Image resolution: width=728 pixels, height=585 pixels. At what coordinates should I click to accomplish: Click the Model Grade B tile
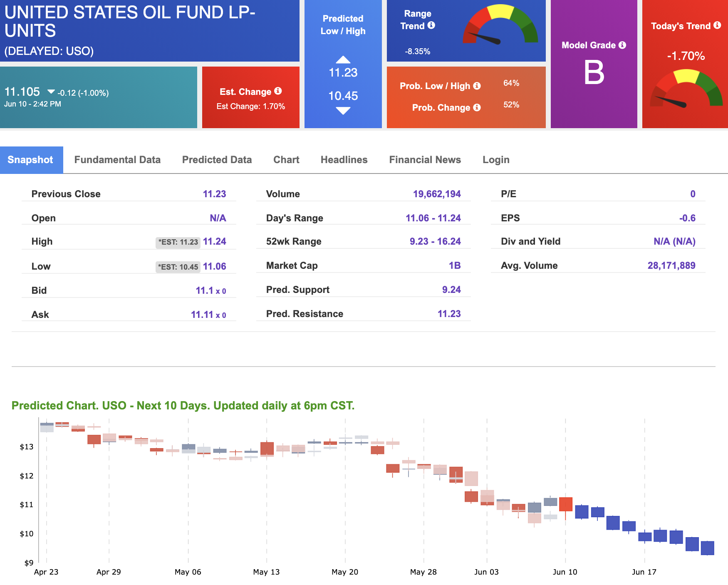pyautogui.click(x=594, y=64)
